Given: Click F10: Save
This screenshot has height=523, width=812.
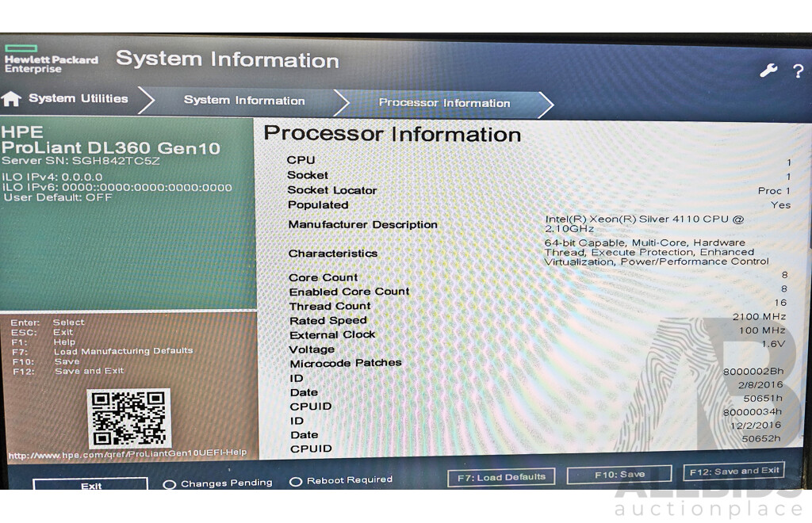Looking at the screenshot, I should 619,475.
